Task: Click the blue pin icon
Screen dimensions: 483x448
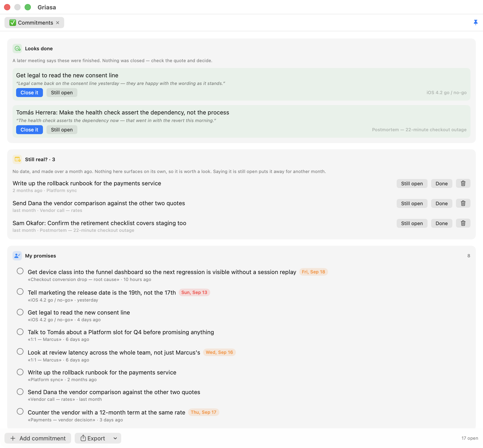Action: [x=475, y=23]
